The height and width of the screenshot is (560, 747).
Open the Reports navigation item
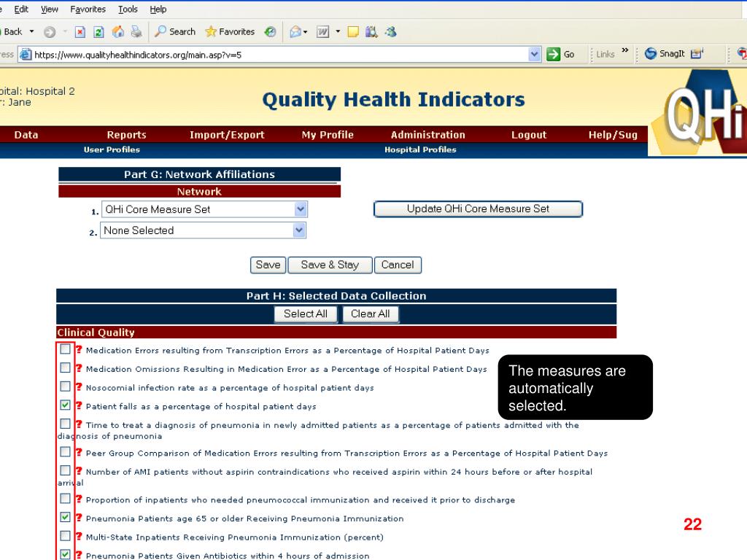[126, 135]
